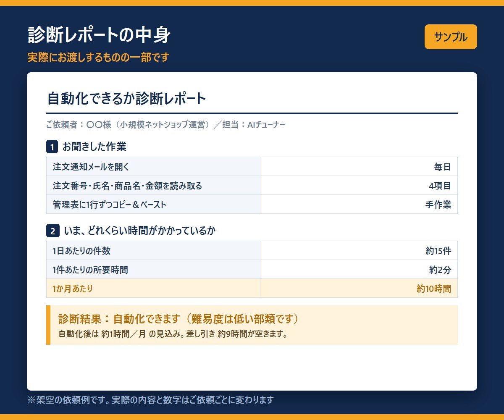Screen dimensions: 504x420
Task: Click the number 2 section badge
Action: click(x=52, y=231)
